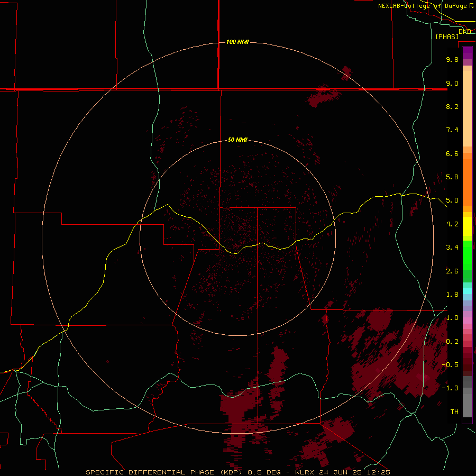Click the -0.5 legend value

click(450, 365)
